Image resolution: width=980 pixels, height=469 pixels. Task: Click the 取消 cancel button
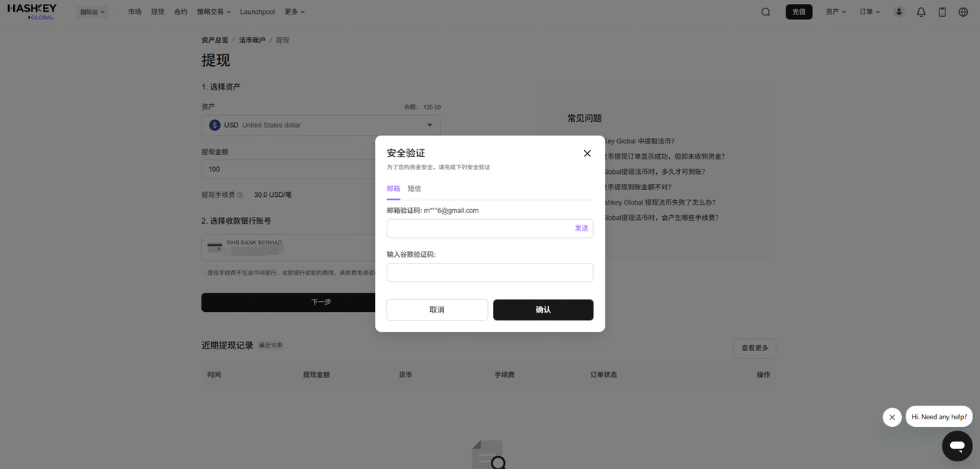tap(437, 310)
